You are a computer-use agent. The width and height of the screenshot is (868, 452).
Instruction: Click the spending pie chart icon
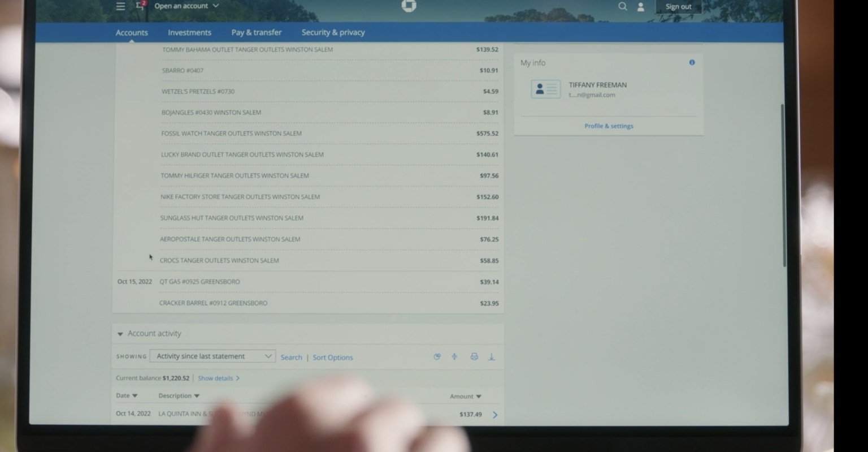pos(437,357)
